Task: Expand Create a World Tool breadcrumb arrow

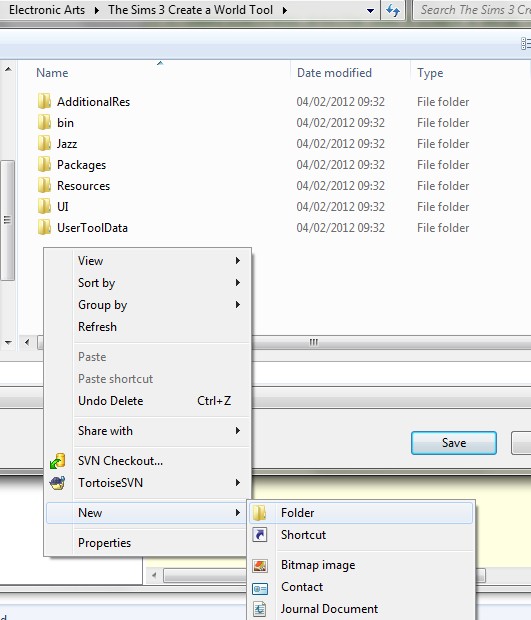Action: click(x=285, y=10)
